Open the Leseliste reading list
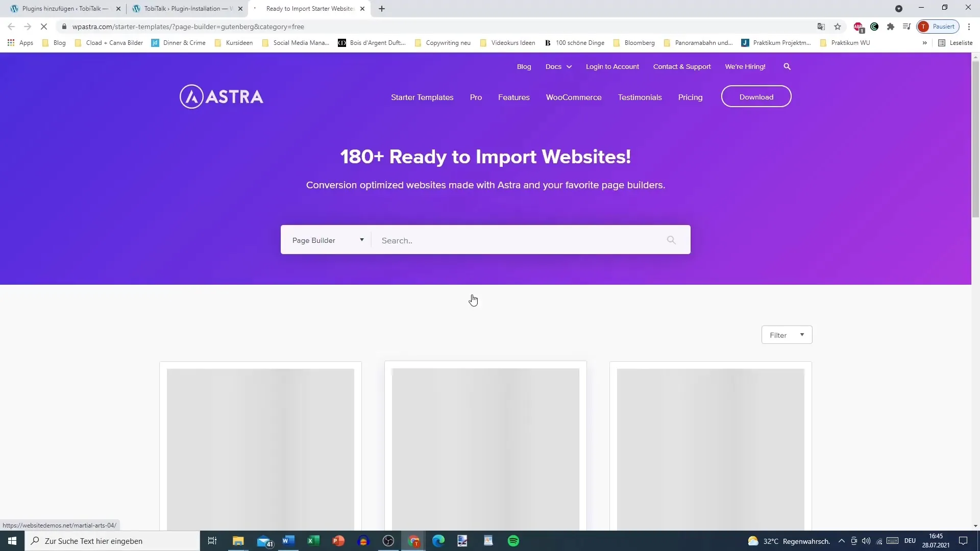This screenshot has width=980, height=551. (955, 43)
